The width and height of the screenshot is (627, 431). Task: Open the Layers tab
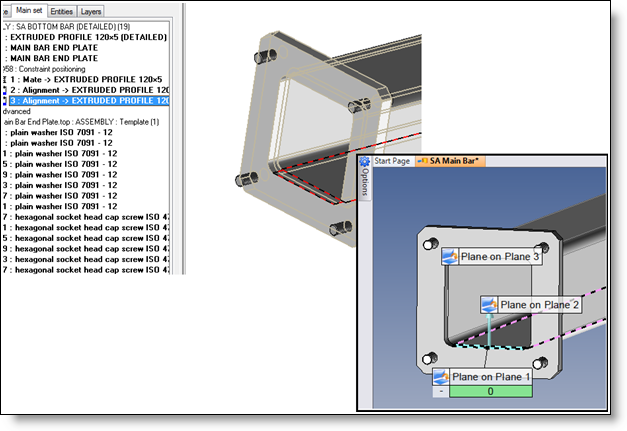click(x=91, y=10)
